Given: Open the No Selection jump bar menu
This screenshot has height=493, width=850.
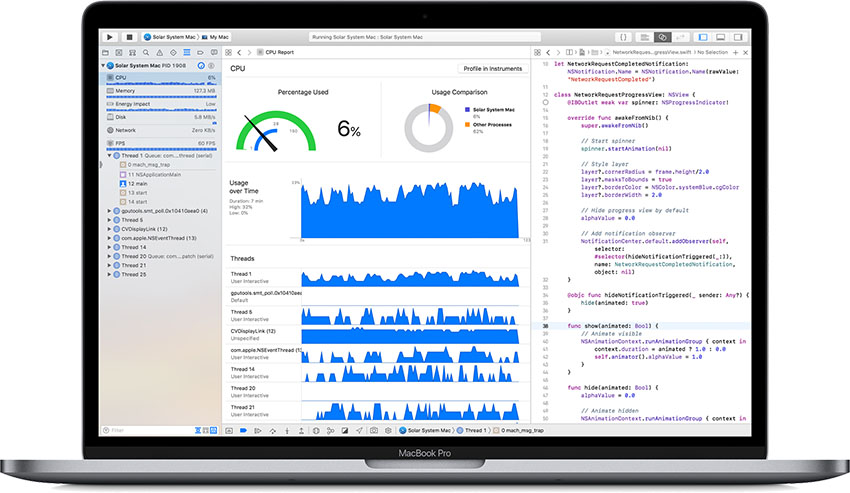Looking at the screenshot, I should pyautogui.click(x=712, y=53).
